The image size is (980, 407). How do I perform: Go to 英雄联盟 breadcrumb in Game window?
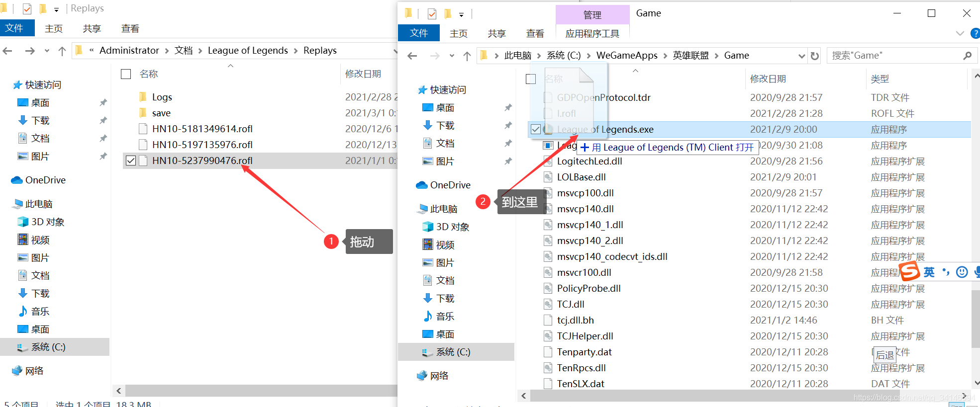click(690, 55)
